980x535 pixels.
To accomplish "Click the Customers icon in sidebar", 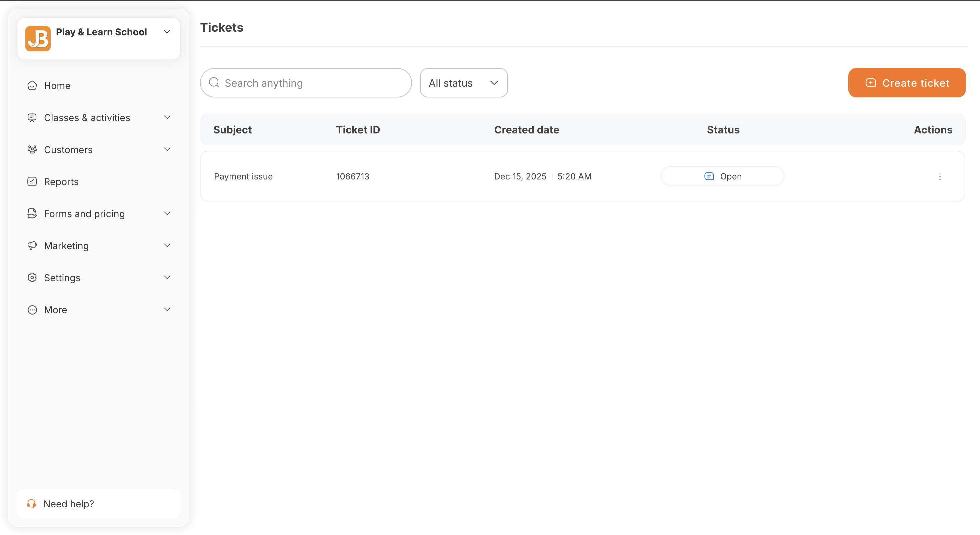I will [32, 149].
